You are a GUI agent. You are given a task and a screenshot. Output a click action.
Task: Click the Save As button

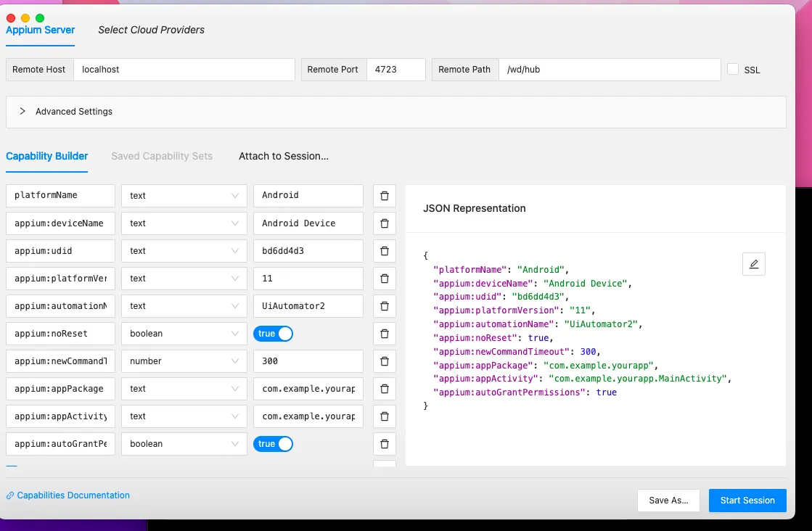click(x=668, y=501)
